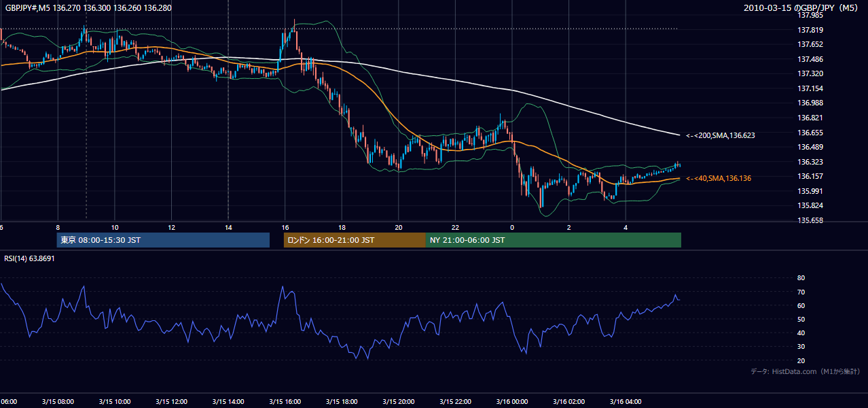Click the <-<40,SMA,136.136 label
868x408 pixels.
[720, 178]
